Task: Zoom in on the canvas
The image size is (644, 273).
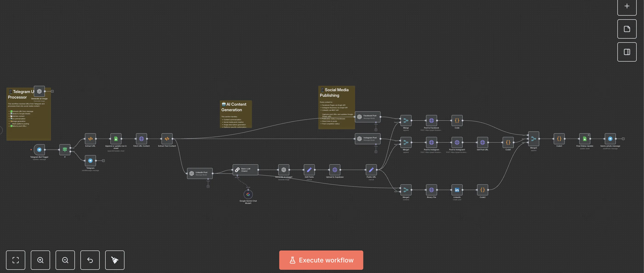Action: [x=40, y=260]
